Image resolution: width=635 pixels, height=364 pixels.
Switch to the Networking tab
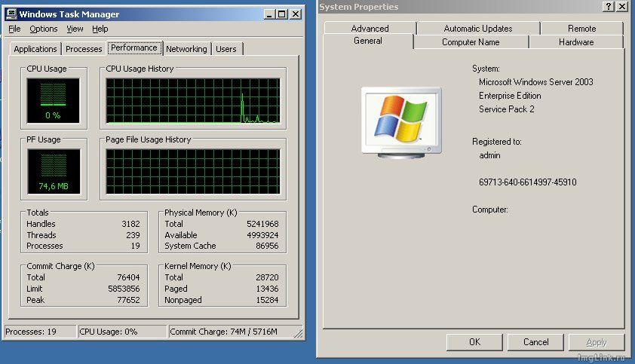pos(186,49)
